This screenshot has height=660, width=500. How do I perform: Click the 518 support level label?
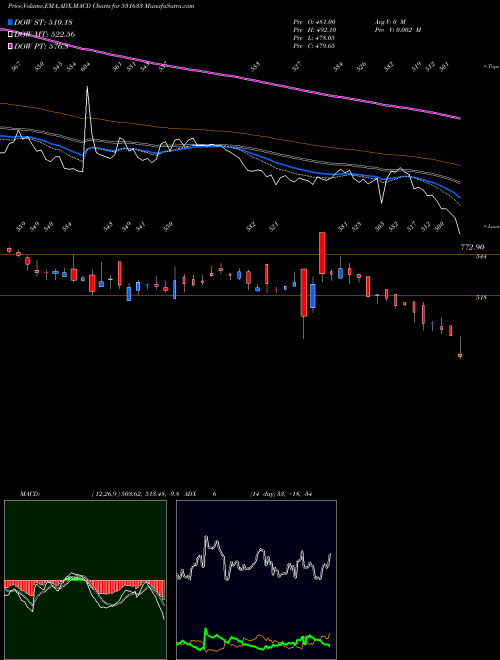point(481,298)
